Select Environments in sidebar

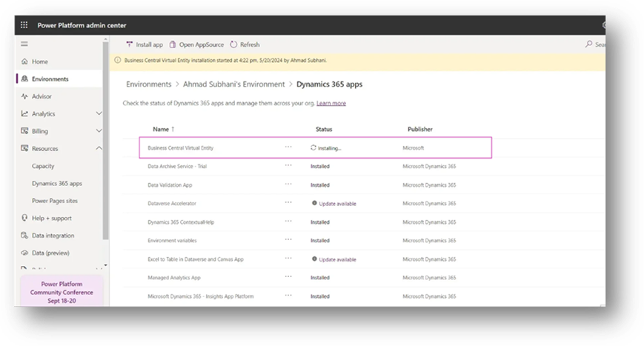click(x=50, y=79)
